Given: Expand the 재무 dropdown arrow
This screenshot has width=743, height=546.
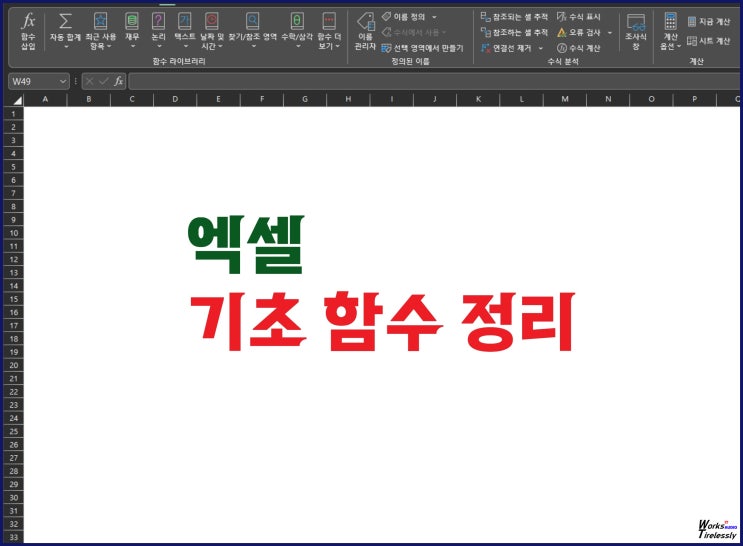Looking at the screenshot, I should click(x=132, y=46).
